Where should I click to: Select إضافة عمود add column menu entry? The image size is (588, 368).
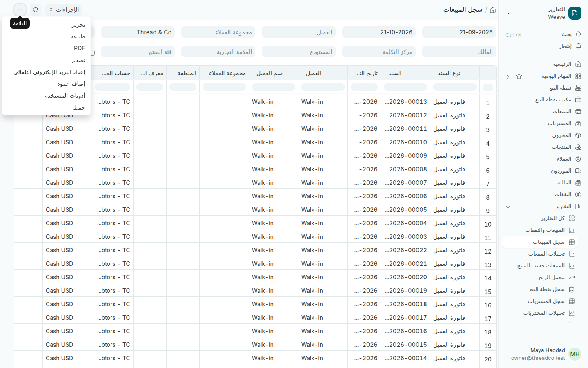click(x=46, y=84)
